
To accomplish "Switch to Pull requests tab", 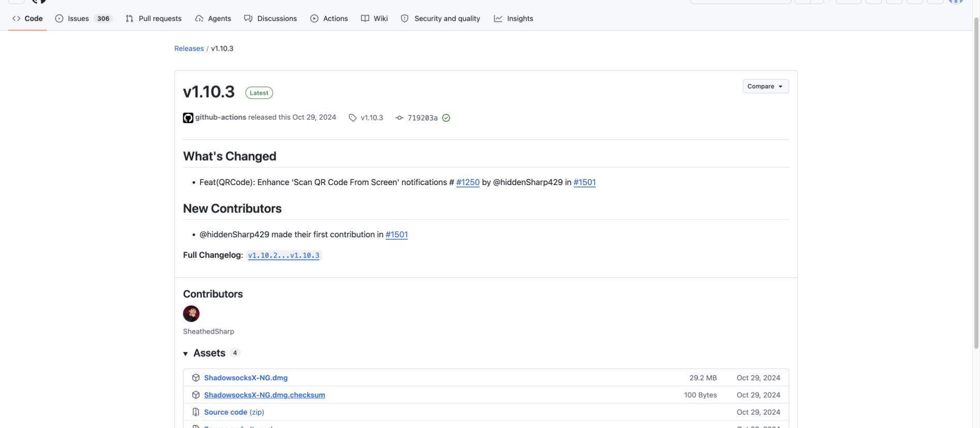I will pyautogui.click(x=154, y=19).
